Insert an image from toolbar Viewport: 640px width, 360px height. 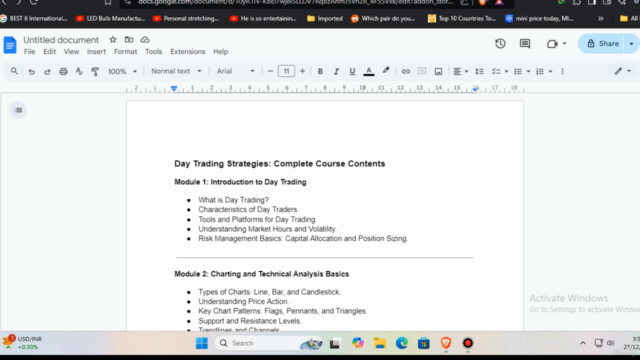438,71
